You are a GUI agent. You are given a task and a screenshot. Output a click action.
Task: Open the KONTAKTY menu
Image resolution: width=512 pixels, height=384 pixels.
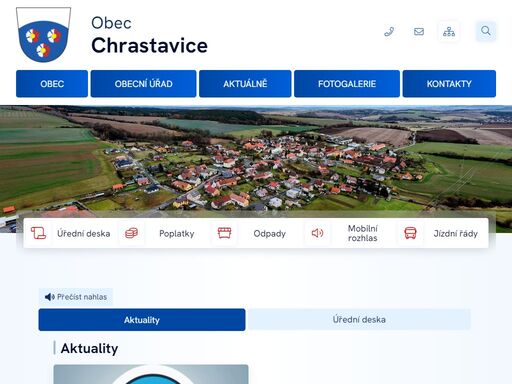(449, 84)
